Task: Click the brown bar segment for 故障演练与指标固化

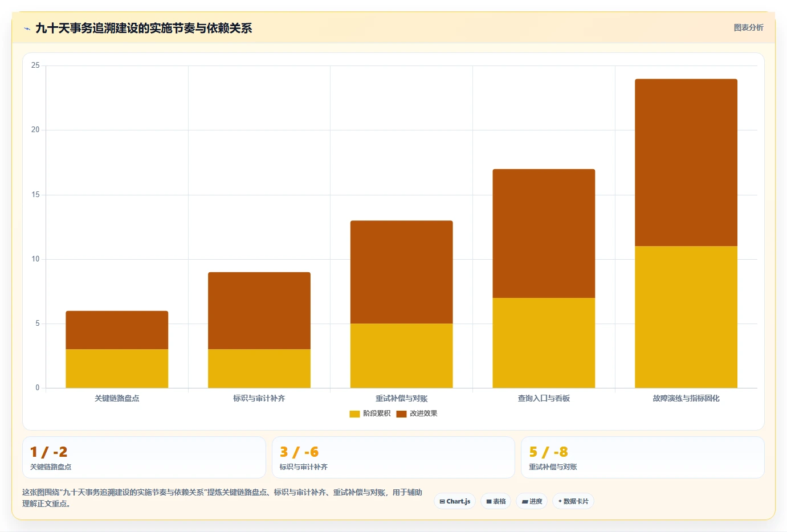Action: [686, 162]
